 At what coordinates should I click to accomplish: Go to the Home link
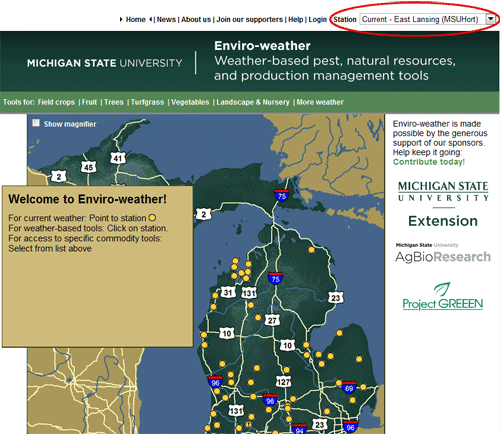click(x=136, y=20)
